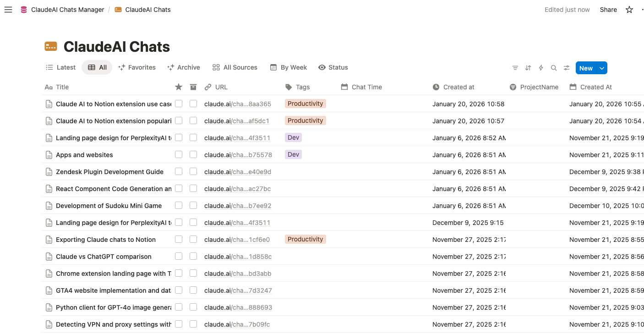The width and height of the screenshot is (644, 334).
Task: Click the search magnifier icon
Action: pyautogui.click(x=554, y=68)
